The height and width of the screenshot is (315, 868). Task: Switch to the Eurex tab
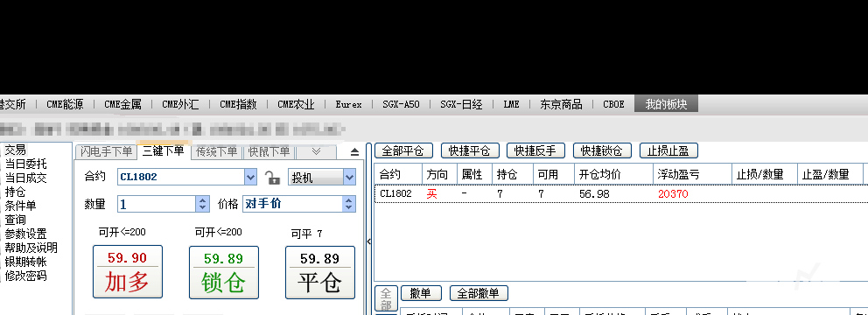tap(349, 104)
